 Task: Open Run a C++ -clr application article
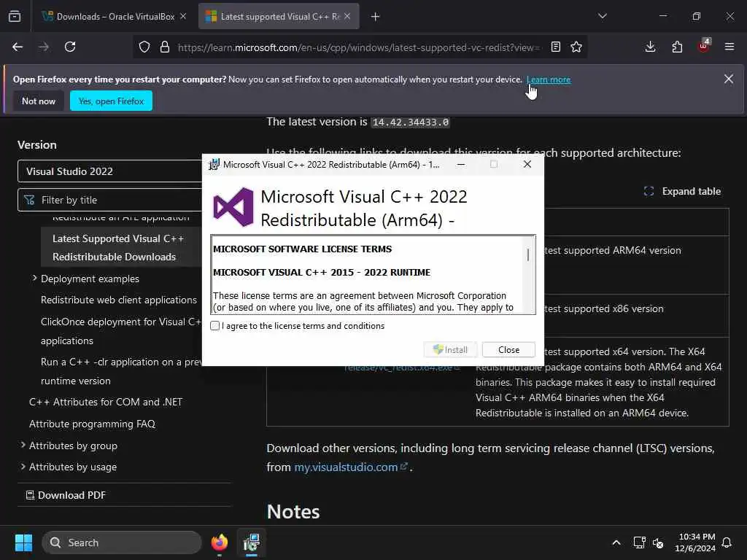pos(121,371)
